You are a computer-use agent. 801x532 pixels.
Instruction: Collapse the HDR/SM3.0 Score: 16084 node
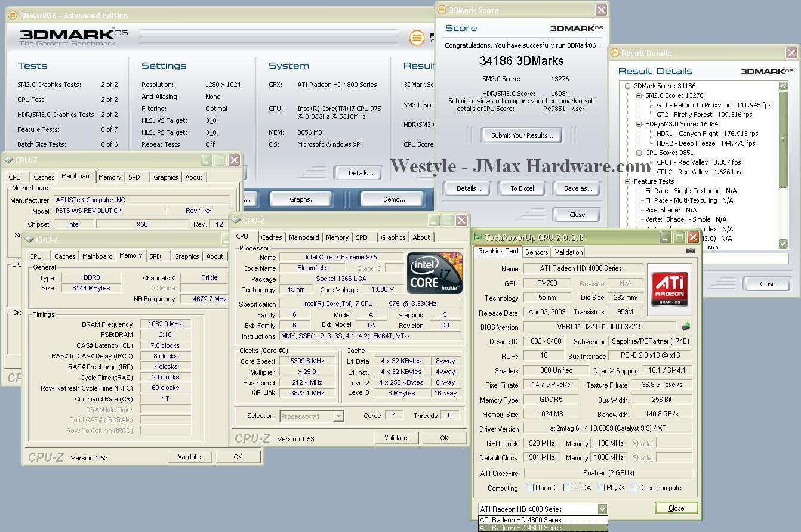(638, 124)
